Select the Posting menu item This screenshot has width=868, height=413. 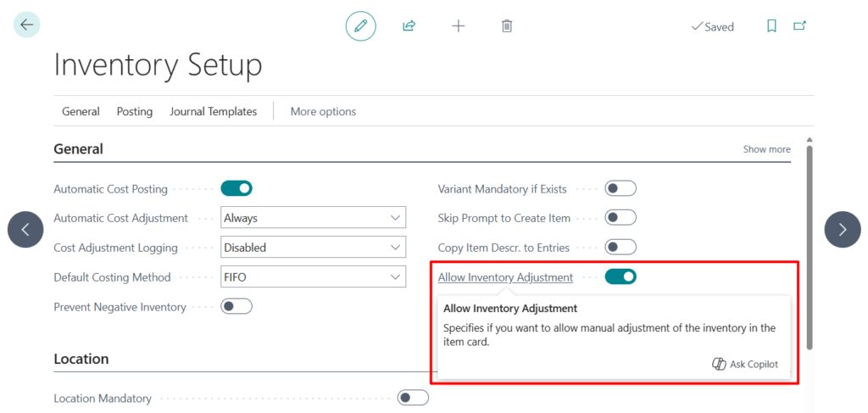tap(135, 111)
